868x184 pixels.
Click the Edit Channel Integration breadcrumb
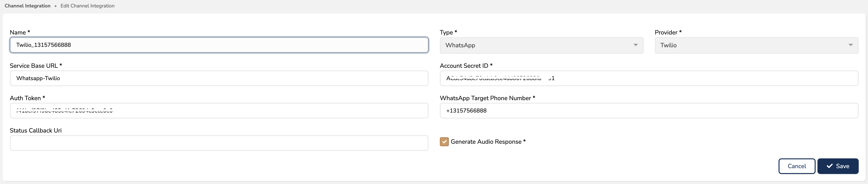pyautogui.click(x=87, y=6)
